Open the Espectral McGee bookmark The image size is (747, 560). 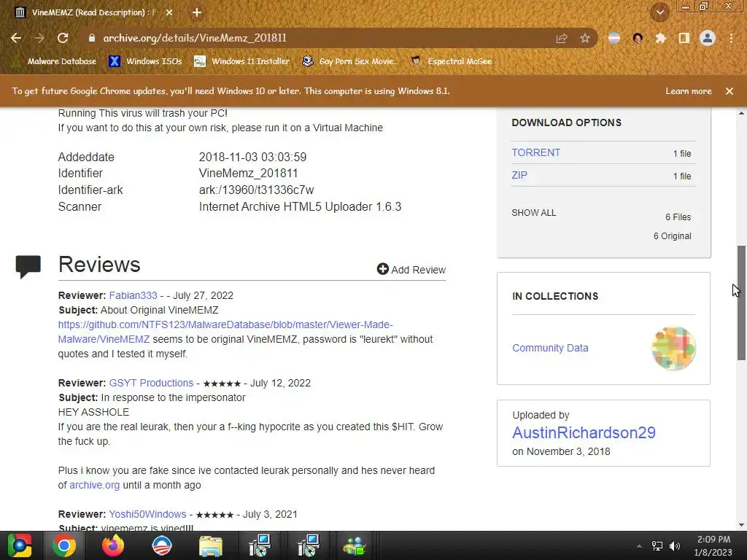[x=451, y=61]
